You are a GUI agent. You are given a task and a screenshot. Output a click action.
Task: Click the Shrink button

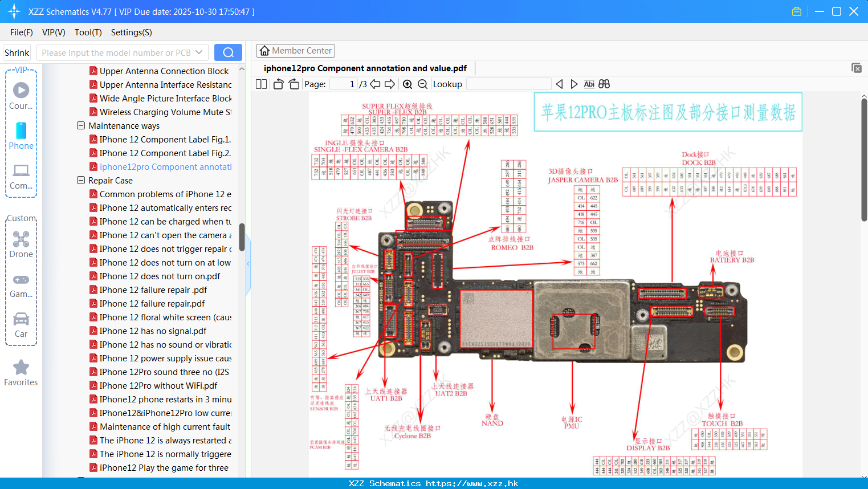click(17, 52)
